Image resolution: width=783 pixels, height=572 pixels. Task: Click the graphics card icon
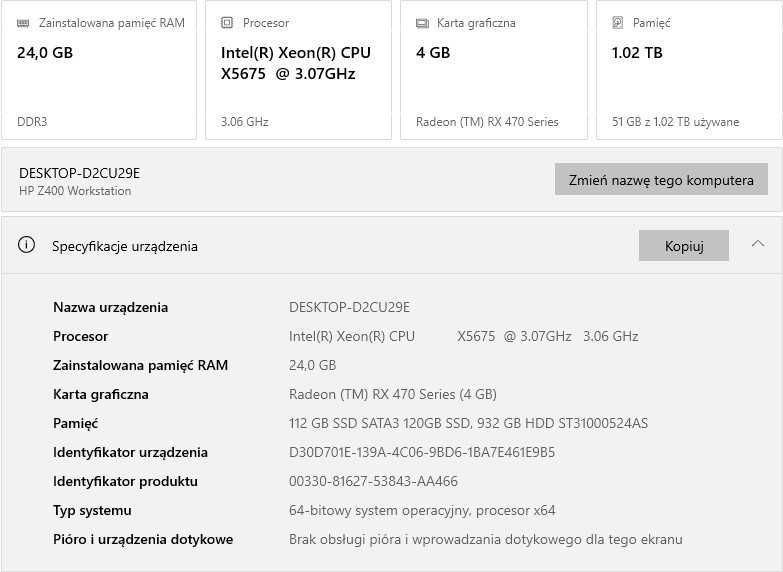click(x=422, y=23)
